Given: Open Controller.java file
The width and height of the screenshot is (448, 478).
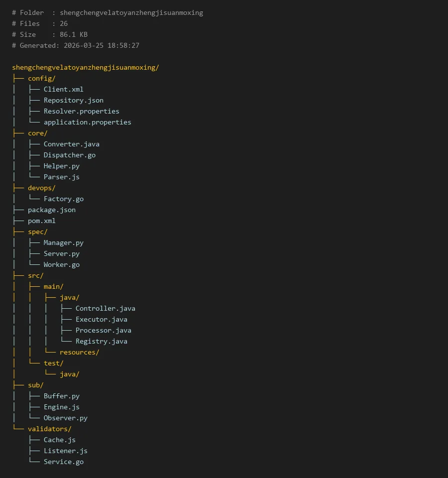Looking at the screenshot, I should 105,308.
